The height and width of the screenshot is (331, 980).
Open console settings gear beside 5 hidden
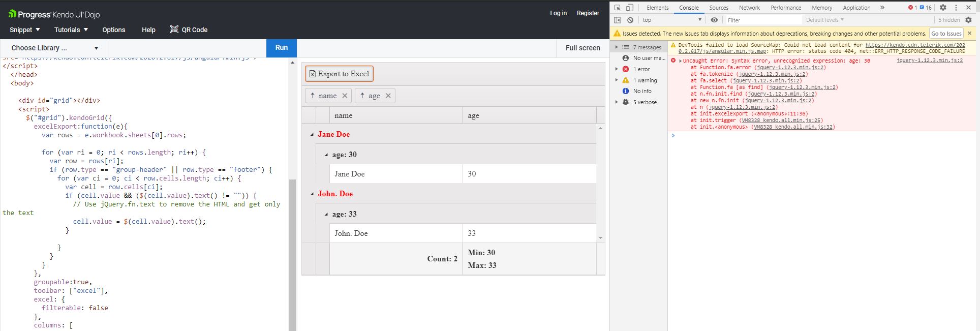pyautogui.click(x=968, y=20)
